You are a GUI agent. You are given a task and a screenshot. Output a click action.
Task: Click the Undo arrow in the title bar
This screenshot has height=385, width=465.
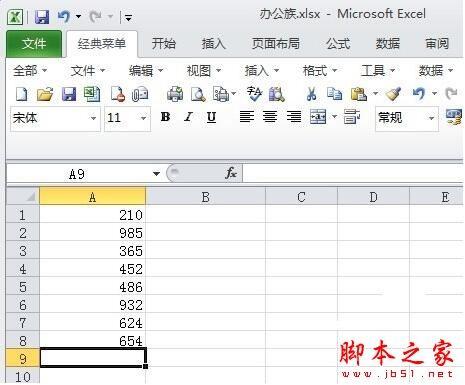(x=64, y=16)
